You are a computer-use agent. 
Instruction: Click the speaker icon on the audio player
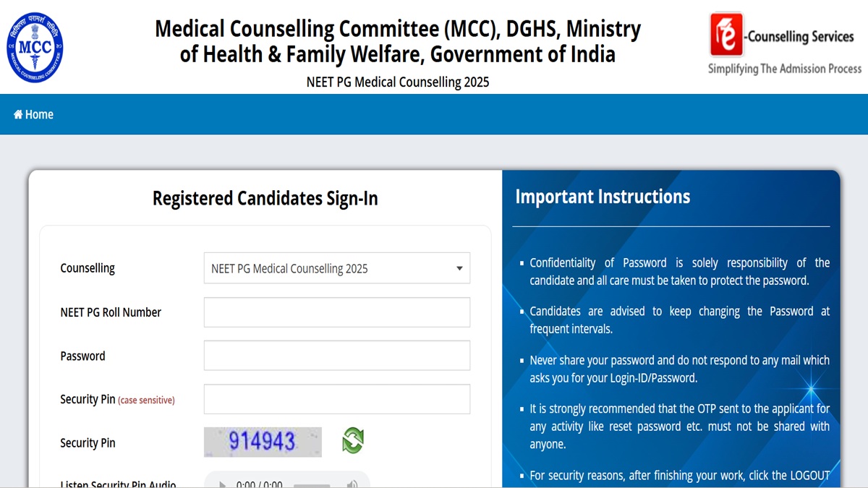pos(352,483)
